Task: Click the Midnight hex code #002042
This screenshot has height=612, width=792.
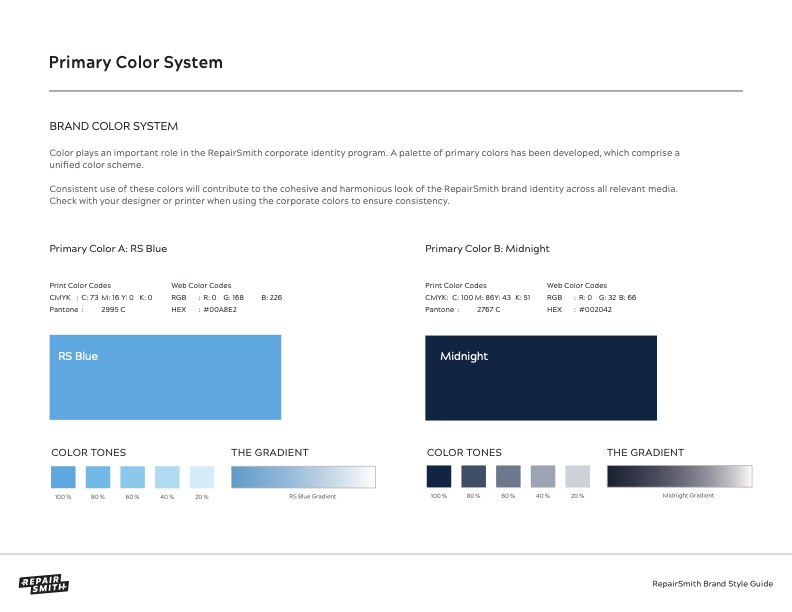Action: [x=595, y=310]
